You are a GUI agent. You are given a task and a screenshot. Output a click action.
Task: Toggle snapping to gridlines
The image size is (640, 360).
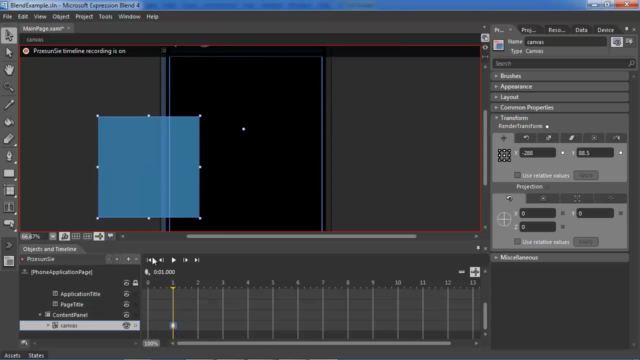(87, 236)
